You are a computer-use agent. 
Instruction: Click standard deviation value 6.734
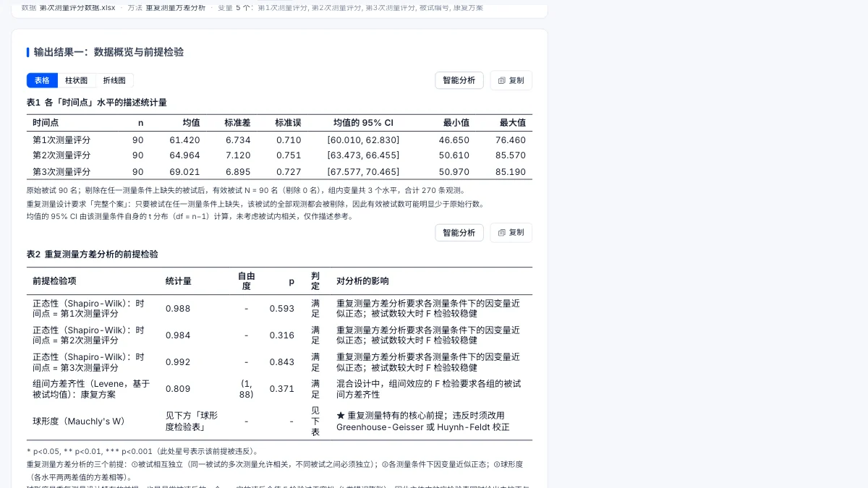238,140
